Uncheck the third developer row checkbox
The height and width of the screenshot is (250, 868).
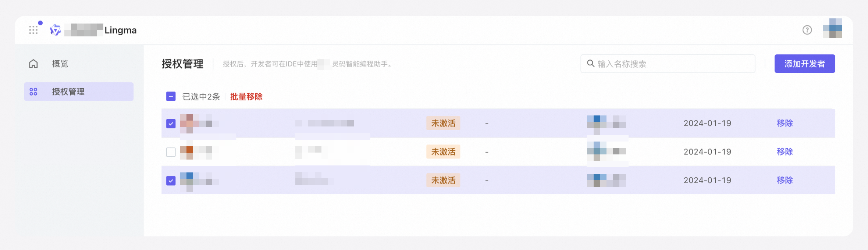pyautogui.click(x=171, y=181)
